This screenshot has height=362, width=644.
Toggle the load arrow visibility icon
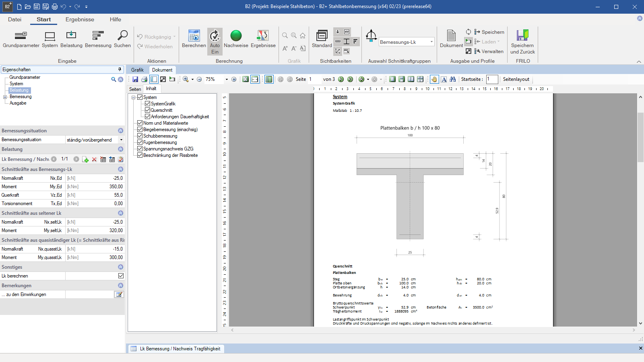[x=338, y=32]
